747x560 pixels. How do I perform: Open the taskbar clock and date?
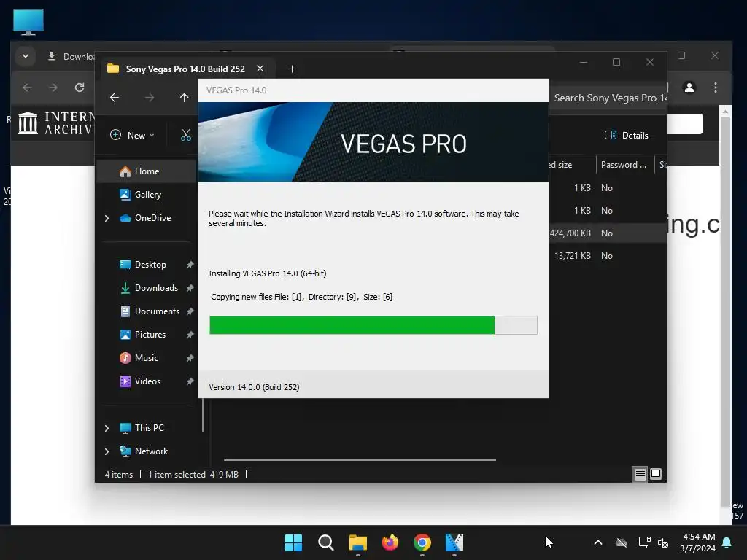click(698, 542)
